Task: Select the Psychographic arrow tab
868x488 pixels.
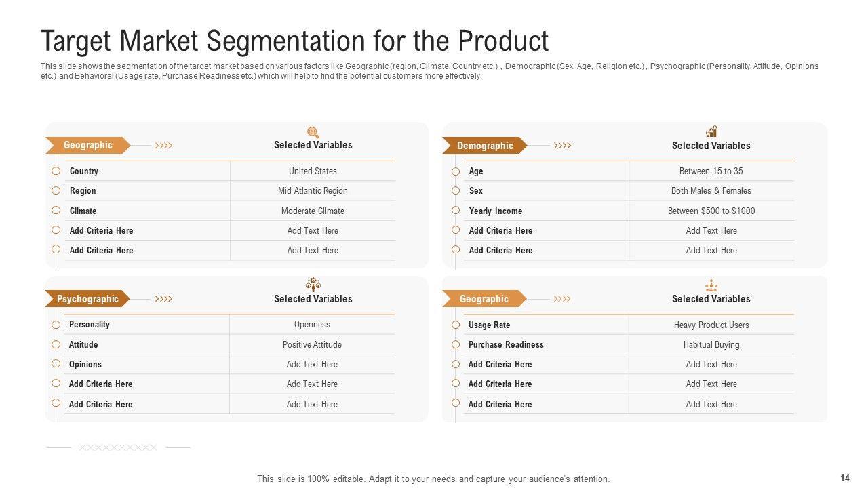Action: click(x=87, y=299)
